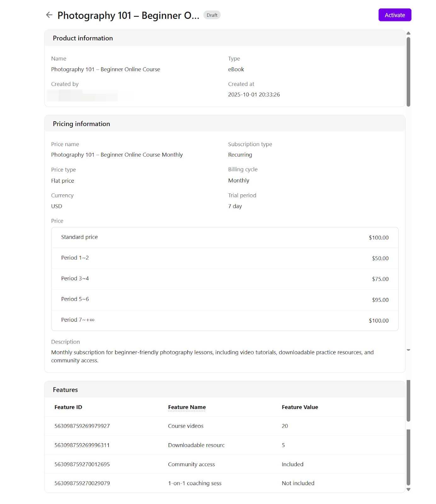Click the Feature ID column header

68,407
